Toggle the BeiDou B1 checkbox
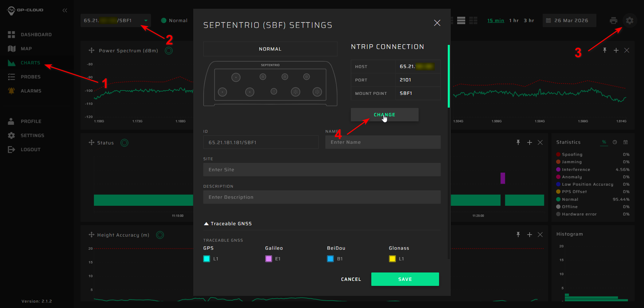The width and height of the screenshot is (644, 308). [330, 259]
